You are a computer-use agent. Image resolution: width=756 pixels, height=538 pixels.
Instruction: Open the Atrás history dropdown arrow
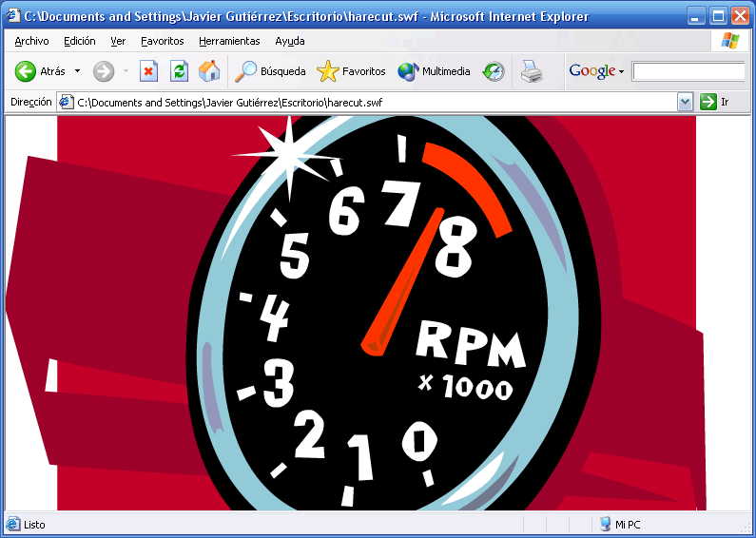click(77, 71)
